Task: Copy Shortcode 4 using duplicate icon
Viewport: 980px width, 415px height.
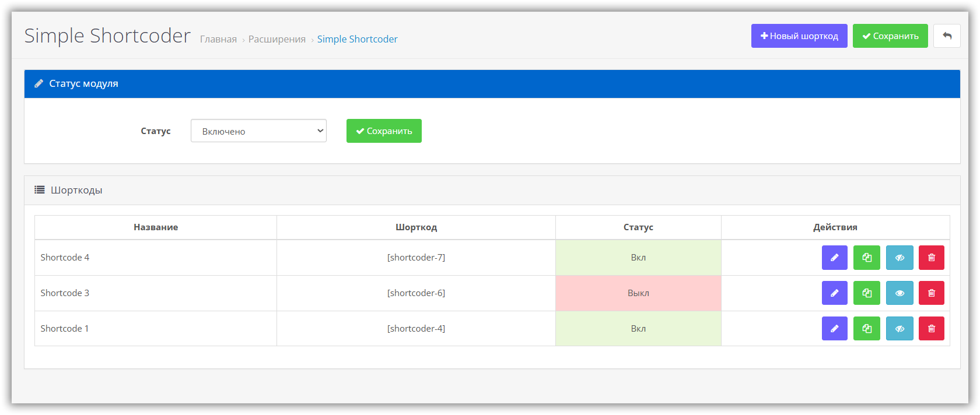Action: pos(866,258)
